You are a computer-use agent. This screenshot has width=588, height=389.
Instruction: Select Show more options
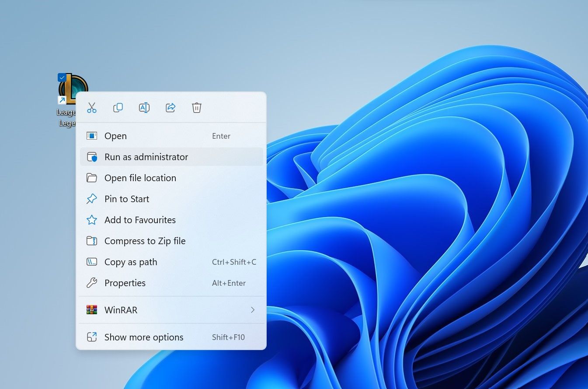171,337
